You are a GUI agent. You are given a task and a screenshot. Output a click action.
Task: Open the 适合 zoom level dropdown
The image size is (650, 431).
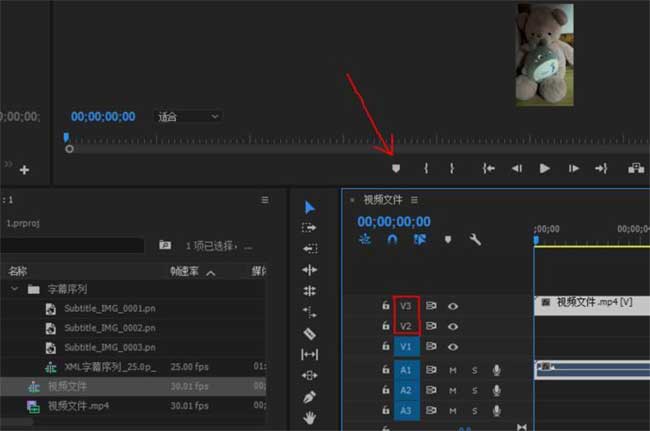tap(188, 117)
